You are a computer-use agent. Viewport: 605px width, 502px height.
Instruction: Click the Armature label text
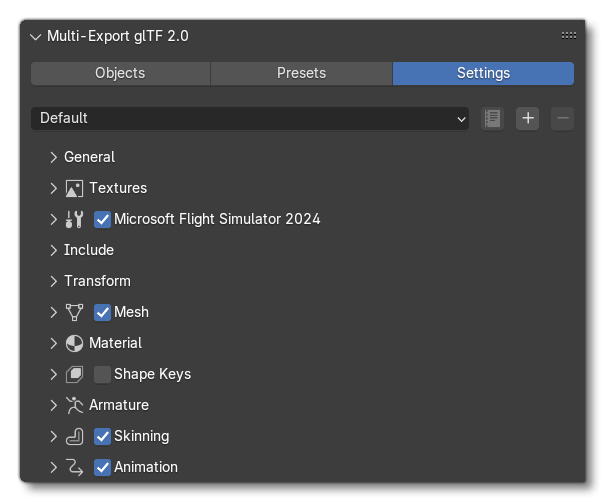point(119,406)
